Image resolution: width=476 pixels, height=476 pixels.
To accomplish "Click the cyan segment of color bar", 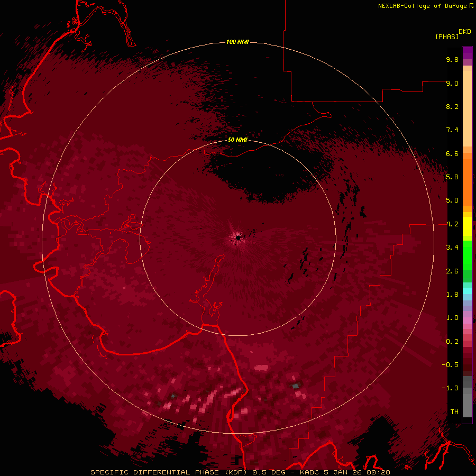I will pos(467,291).
